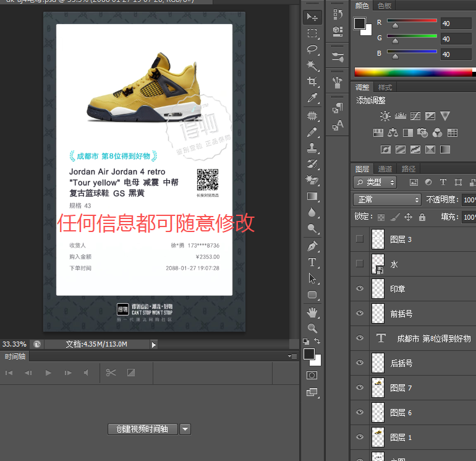Click the 创建视频时间轴 button
The width and height of the screenshot is (476, 461).
[x=143, y=429]
